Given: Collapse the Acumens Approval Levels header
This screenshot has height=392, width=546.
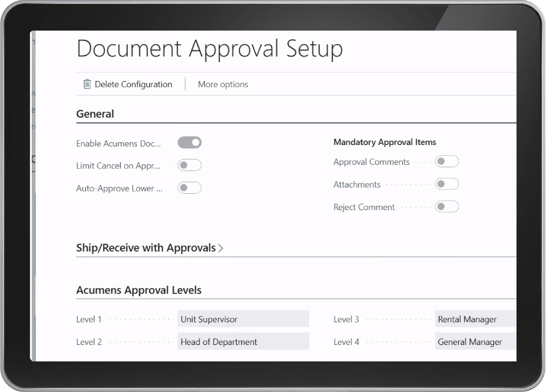Looking at the screenshot, I should pyautogui.click(x=138, y=290).
